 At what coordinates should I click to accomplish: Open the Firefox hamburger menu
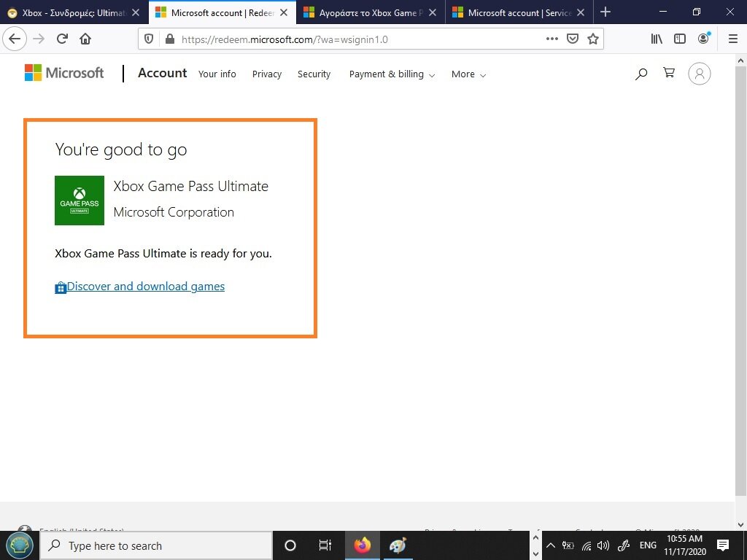click(732, 39)
